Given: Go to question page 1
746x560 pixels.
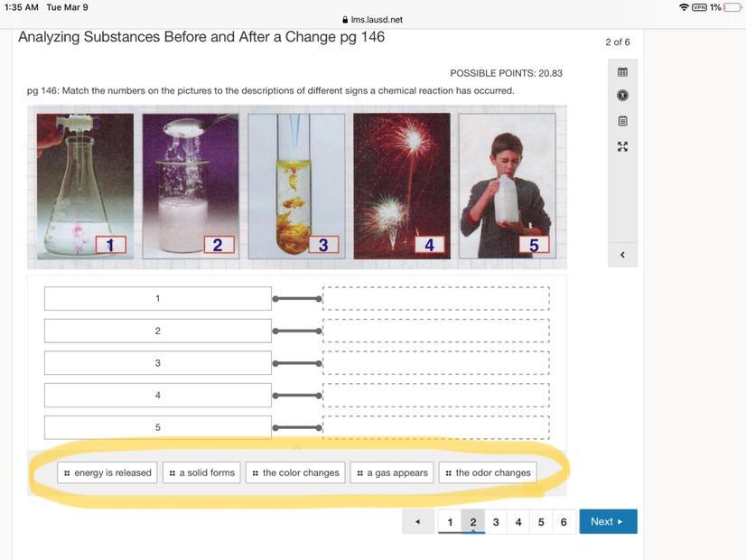Looking at the screenshot, I should click(450, 522).
